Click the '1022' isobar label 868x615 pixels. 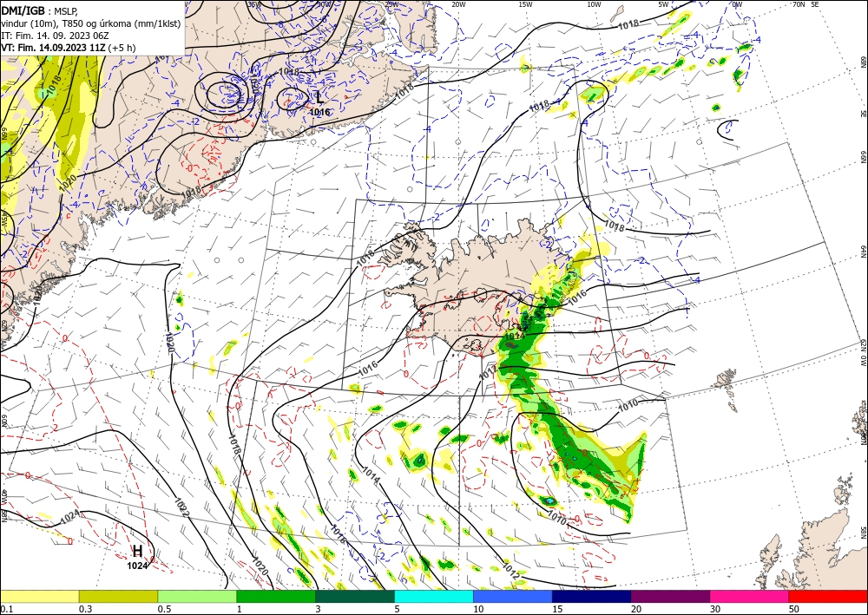[x=182, y=508]
